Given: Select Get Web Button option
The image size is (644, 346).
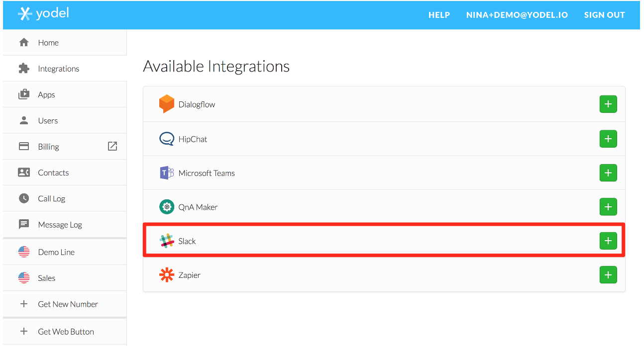Looking at the screenshot, I should tap(65, 332).
